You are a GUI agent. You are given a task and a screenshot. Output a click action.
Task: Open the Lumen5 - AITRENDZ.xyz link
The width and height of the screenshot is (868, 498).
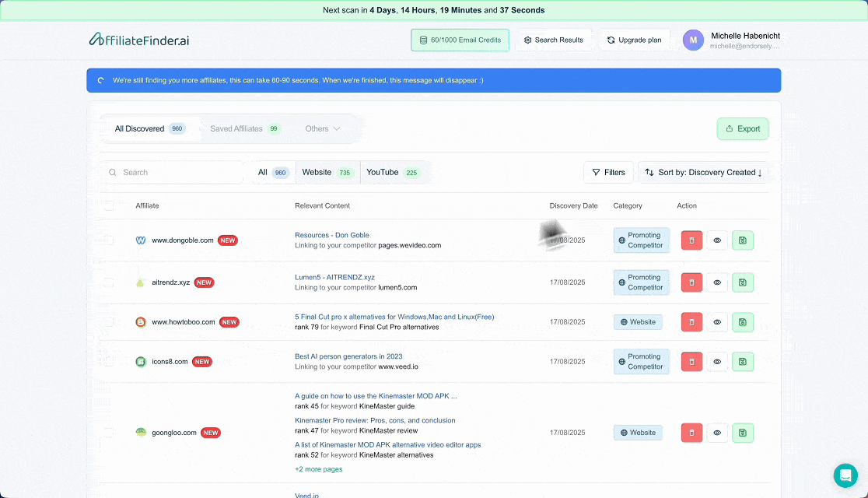[x=334, y=277]
